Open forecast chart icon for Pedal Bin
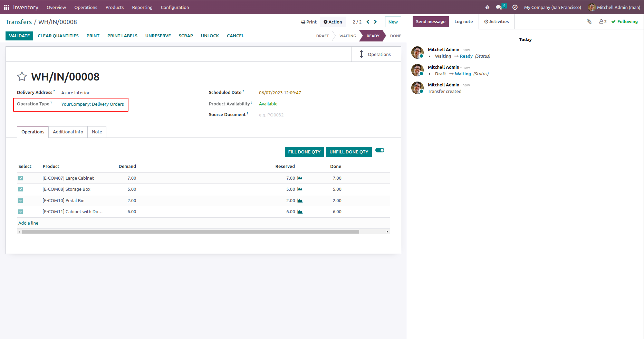 point(300,201)
